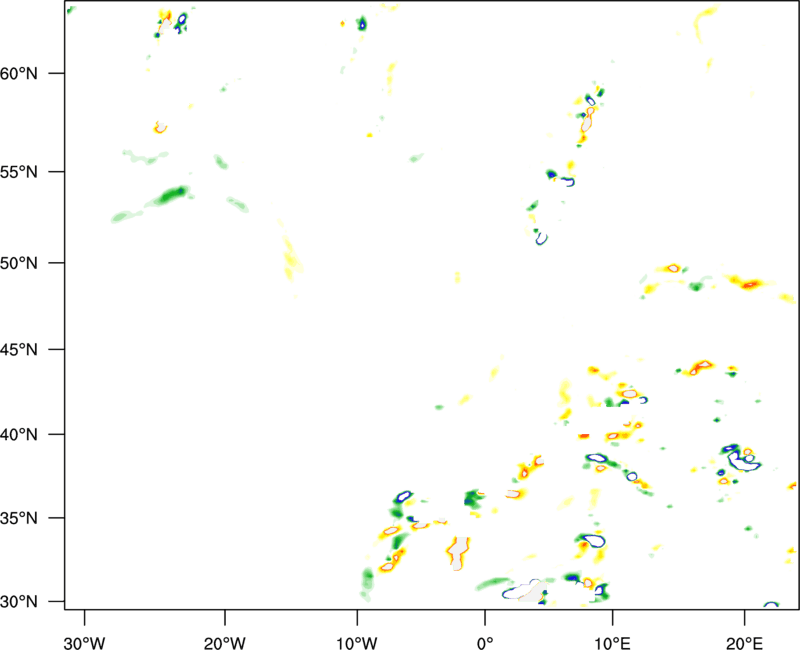Screen dimensions: 800x650
Task: Select the 20°E longitude tick label
Action: 744,643
